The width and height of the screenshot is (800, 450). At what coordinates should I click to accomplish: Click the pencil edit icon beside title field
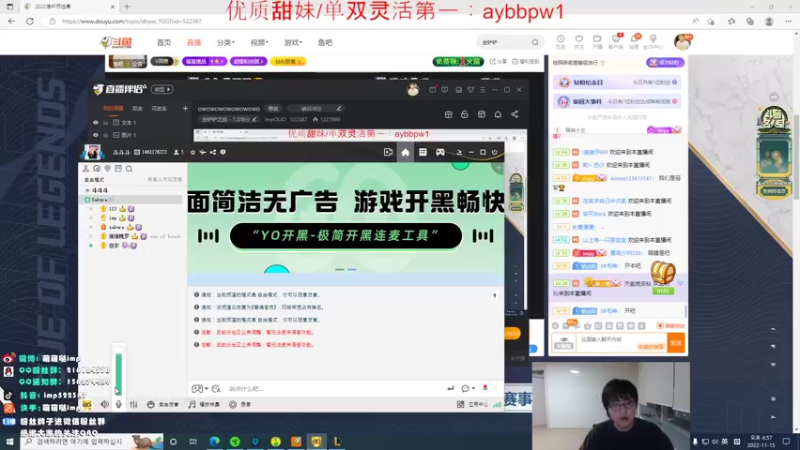click(338, 108)
